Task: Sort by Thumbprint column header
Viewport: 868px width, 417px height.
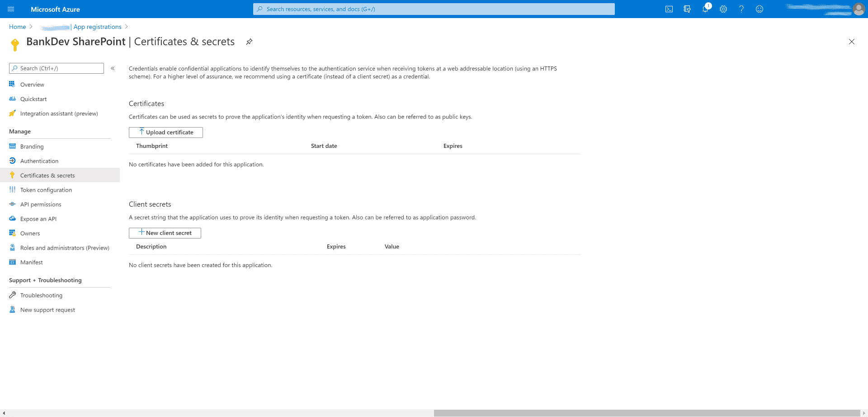Action: tap(152, 146)
